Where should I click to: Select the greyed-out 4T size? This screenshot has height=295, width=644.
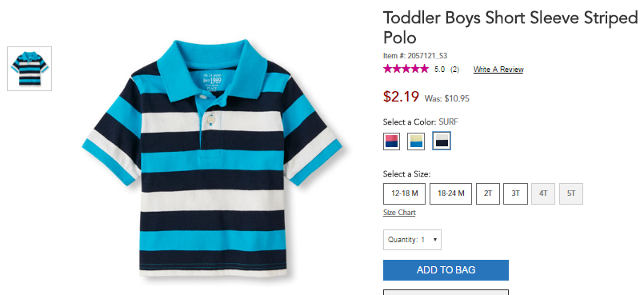[543, 193]
